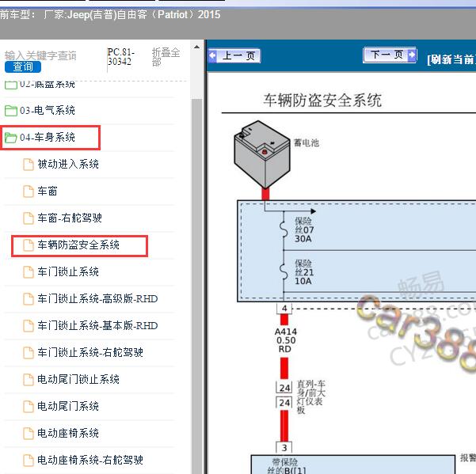Open 车门锁止系统-右舵驾驶 document
The height and width of the screenshot is (474, 476).
[x=90, y=352]
